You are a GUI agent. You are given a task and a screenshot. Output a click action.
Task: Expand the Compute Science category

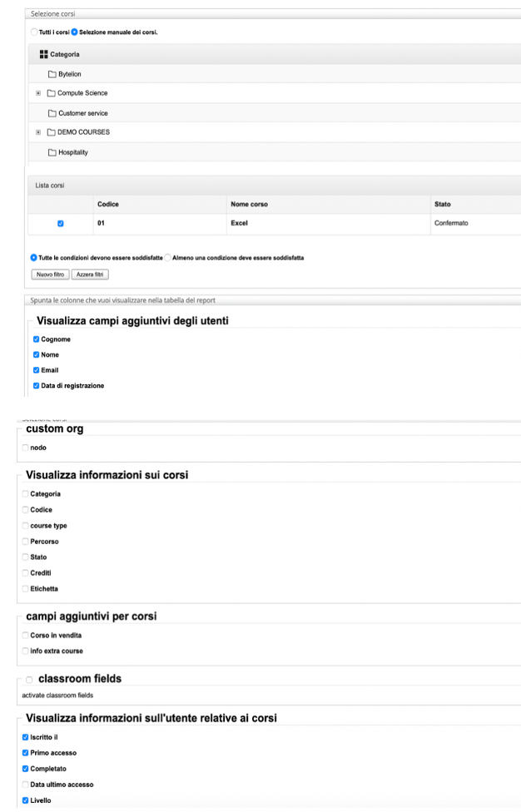pos(38,93)
